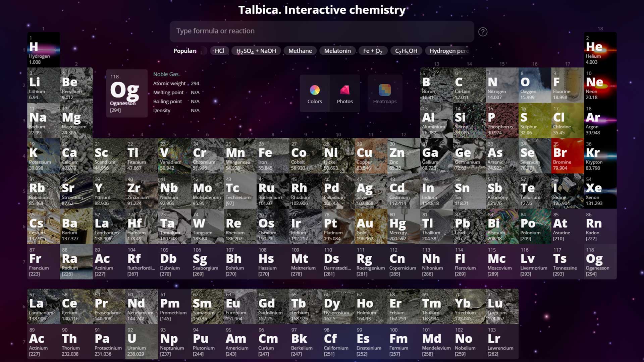Select the Hydrogen element tile
The width and height of the screenshot is (644, 362).
(x=44, y=50)
